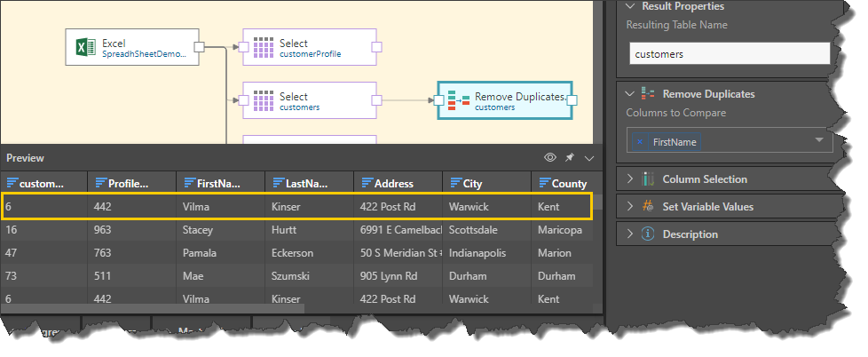Remove the FirstName chip via its x

click(641, 141)
